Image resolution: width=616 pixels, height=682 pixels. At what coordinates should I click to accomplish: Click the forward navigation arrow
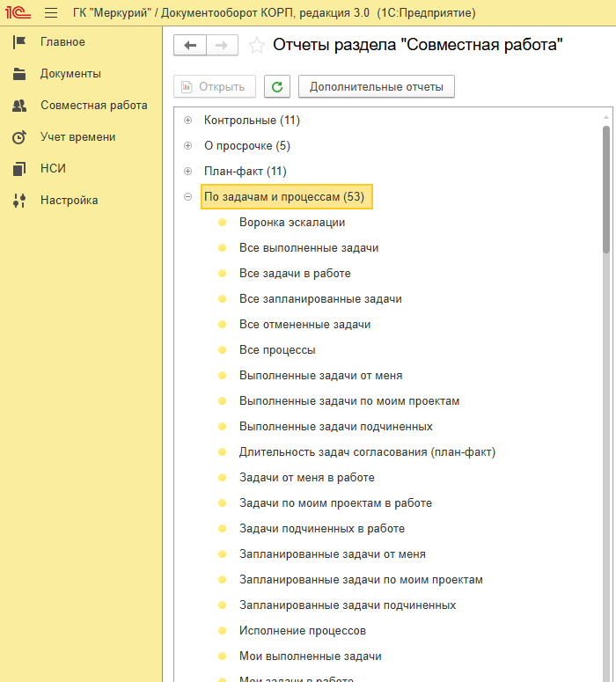click(222, 46)
